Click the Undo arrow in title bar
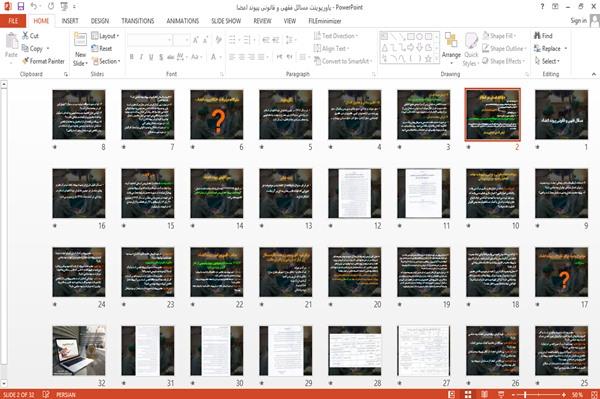 (x=34, y=7)
